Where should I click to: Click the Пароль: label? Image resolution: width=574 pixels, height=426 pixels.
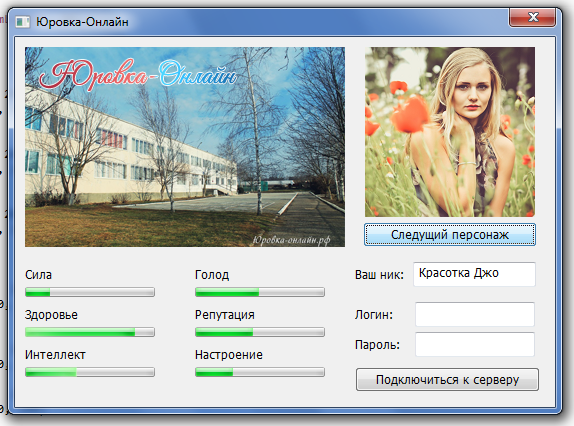coord(377,345)
